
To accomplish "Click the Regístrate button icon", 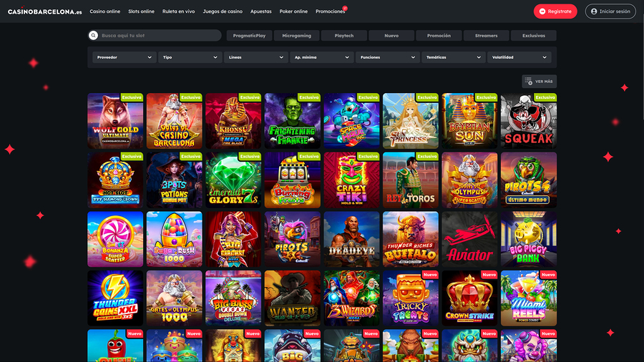I will click(542, 11).
